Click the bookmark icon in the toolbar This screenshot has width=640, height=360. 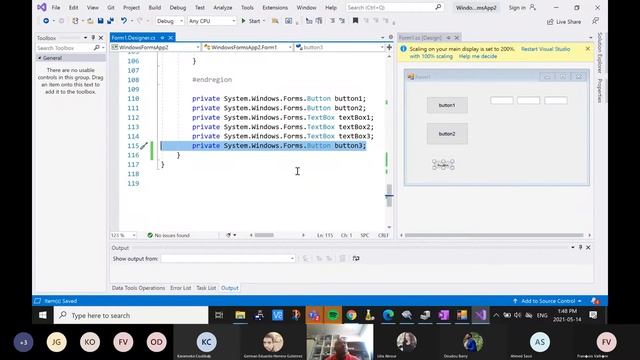coord(355,21)
